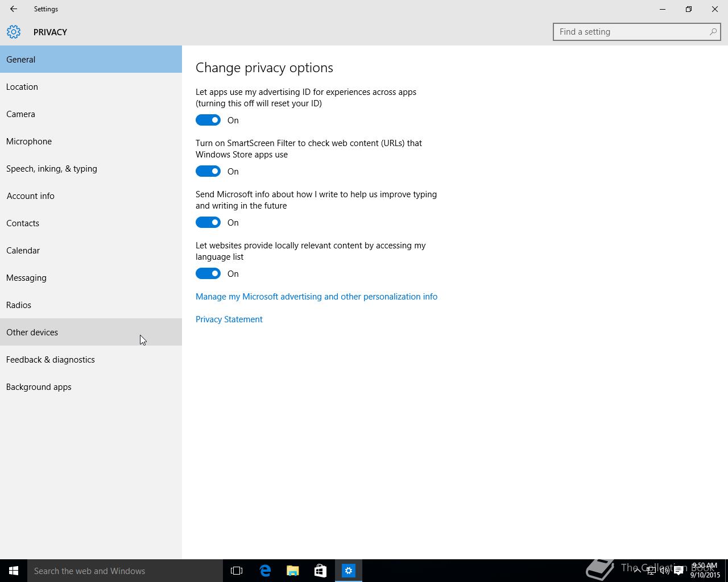Viewport: 728px width, 582px height.
Task: Toggle websites language list access switch
Action: coord(208,273)
